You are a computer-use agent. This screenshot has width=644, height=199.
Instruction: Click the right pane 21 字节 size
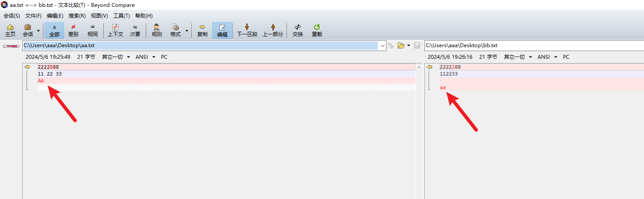(488, 57)
